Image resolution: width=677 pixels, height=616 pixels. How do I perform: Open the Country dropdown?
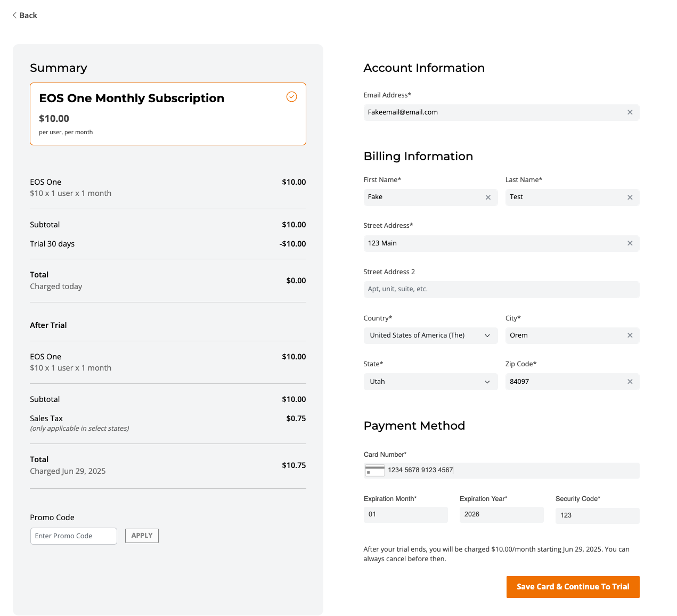click(430, 335)
